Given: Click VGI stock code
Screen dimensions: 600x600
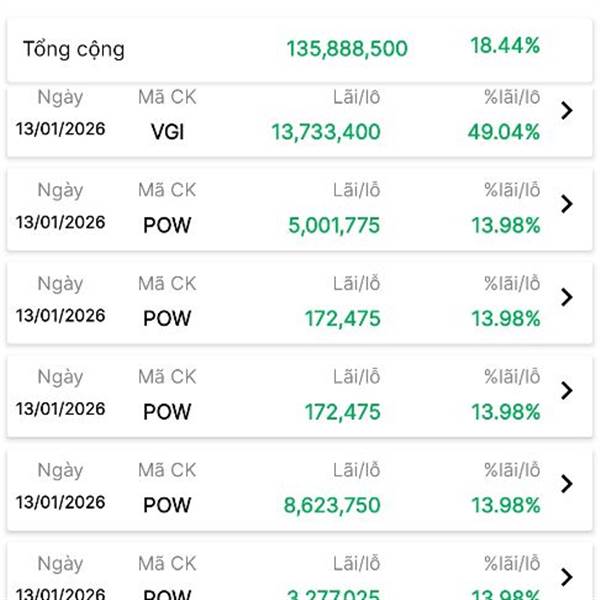Looking at the screenshot, I should pos(167,132).
